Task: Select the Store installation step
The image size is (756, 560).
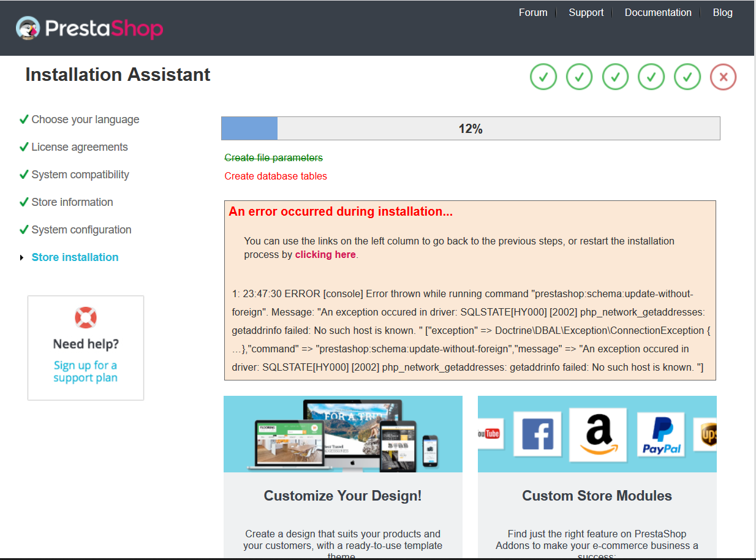Action: pos(75,257)
